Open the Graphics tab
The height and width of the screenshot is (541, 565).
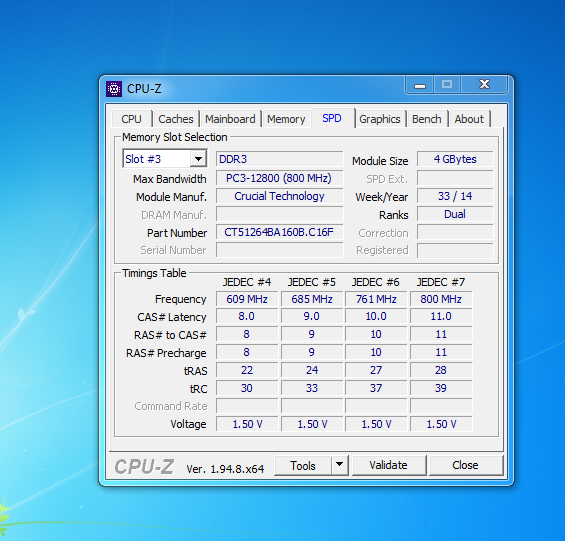(380, 119)
